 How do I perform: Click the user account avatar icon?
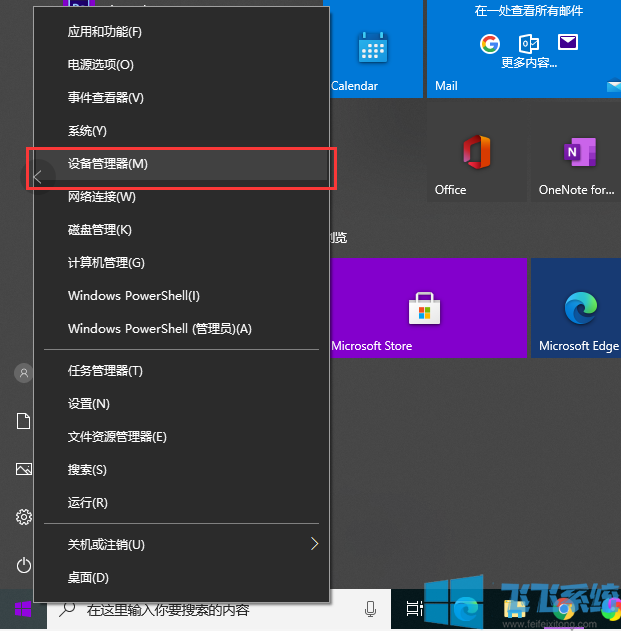(x=24, y=373)
